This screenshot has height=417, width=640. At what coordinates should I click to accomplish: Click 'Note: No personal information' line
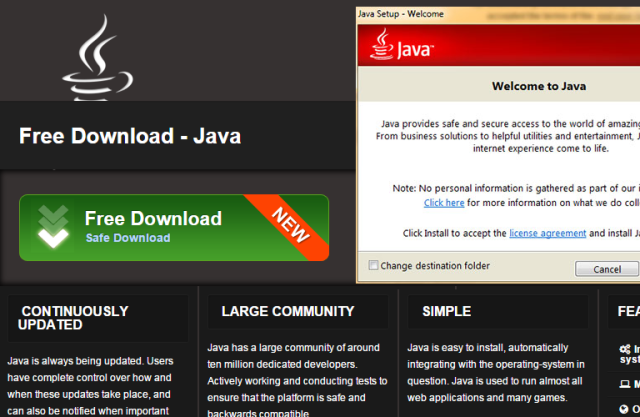coord(516,188)
